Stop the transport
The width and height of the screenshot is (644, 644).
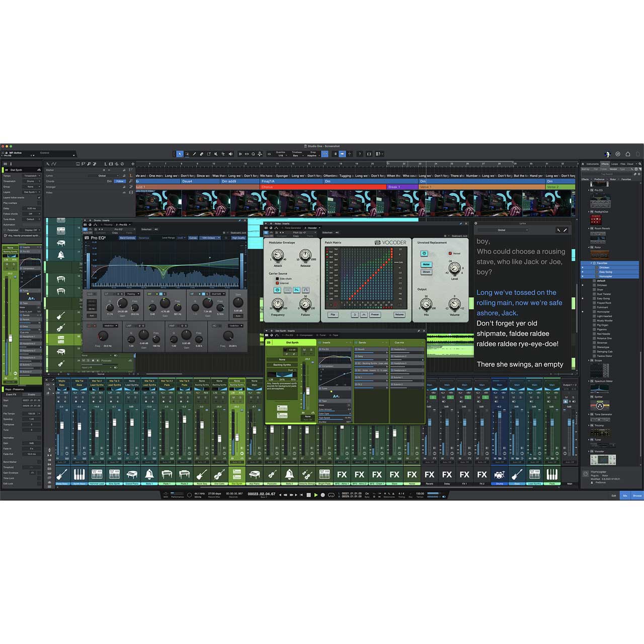click(x=309, y=495)
